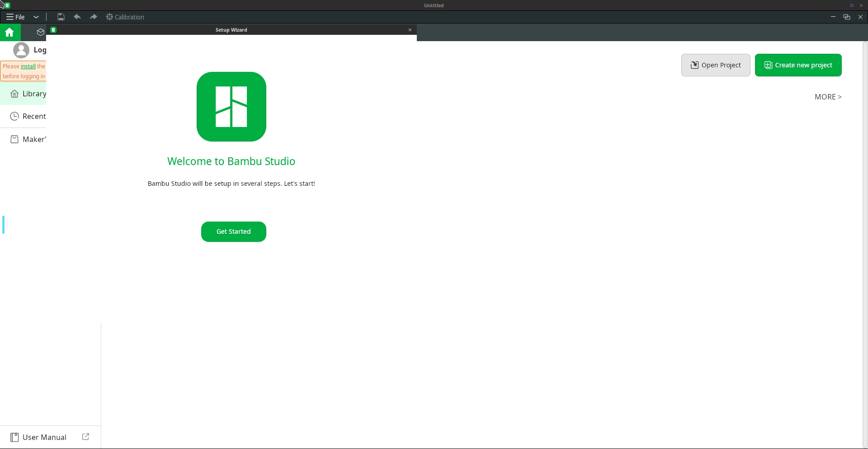Close the Setup Wizard dialog
868x449 pixels.
point(410,30)
